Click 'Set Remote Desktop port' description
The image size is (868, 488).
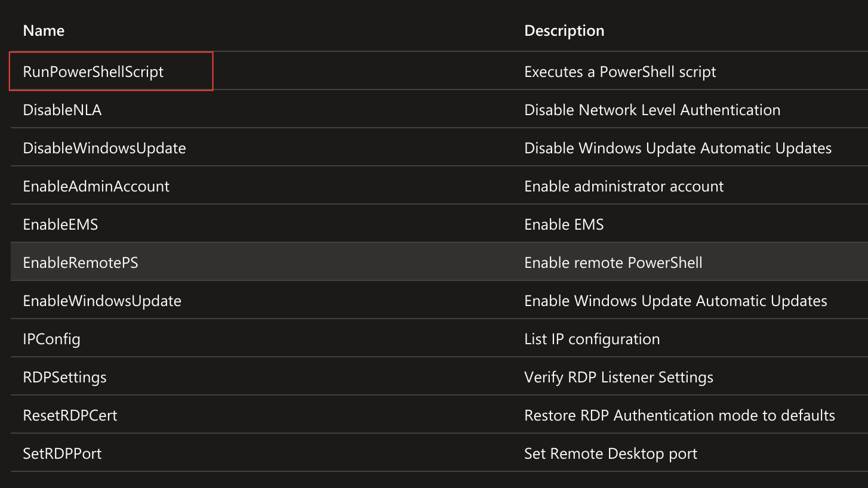click(611, 453)
